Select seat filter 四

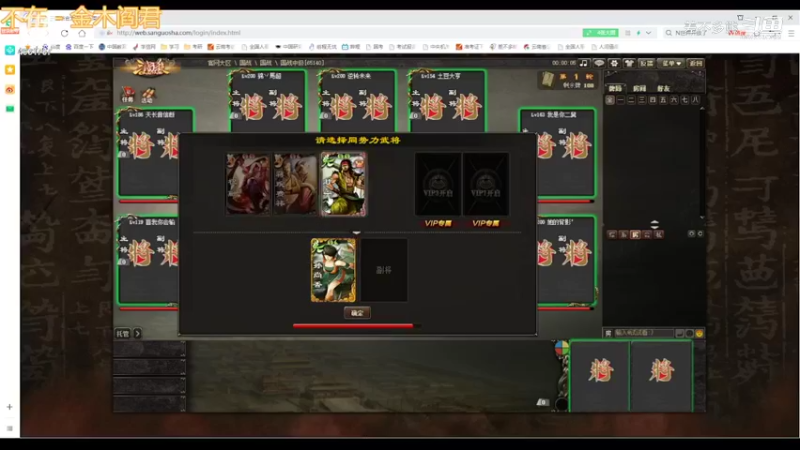click(653, 100)
